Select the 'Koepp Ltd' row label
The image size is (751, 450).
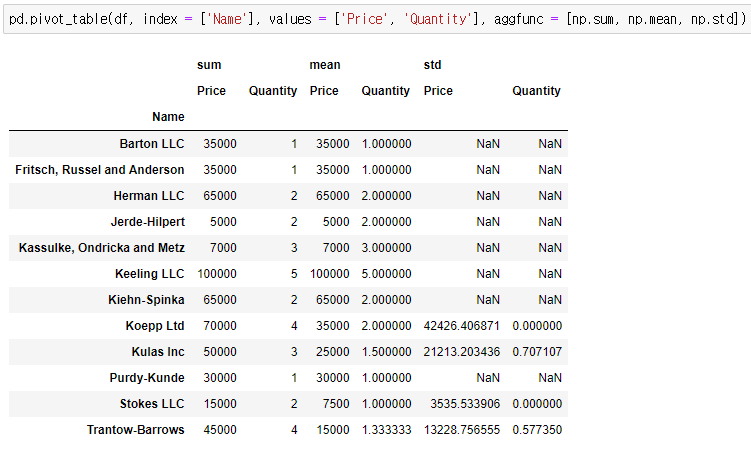point(155,326)
